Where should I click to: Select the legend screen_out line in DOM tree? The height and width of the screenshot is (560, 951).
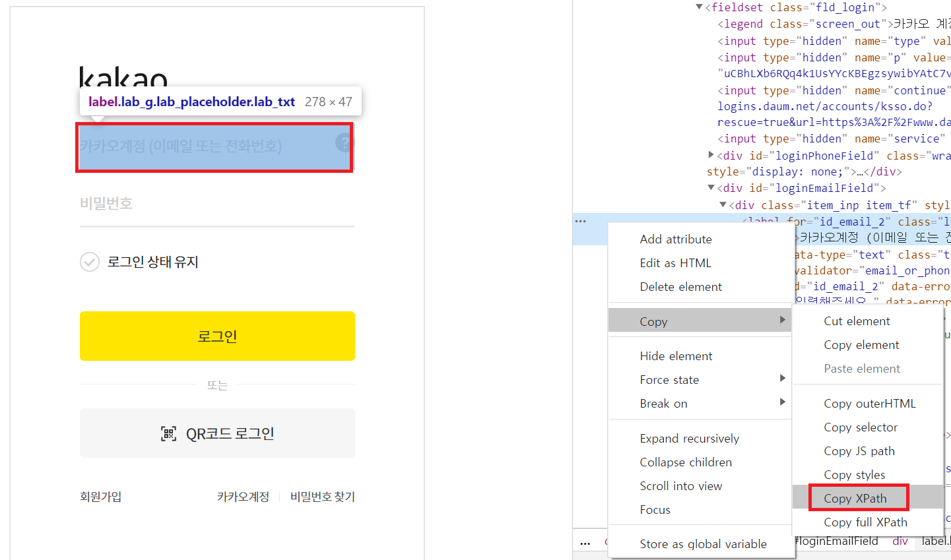tap(834, 24)
